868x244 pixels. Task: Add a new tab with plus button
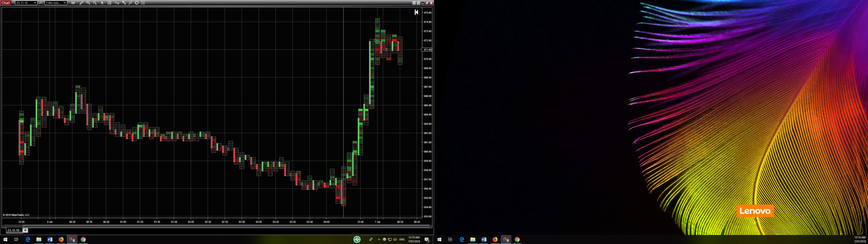pos(25,230)
